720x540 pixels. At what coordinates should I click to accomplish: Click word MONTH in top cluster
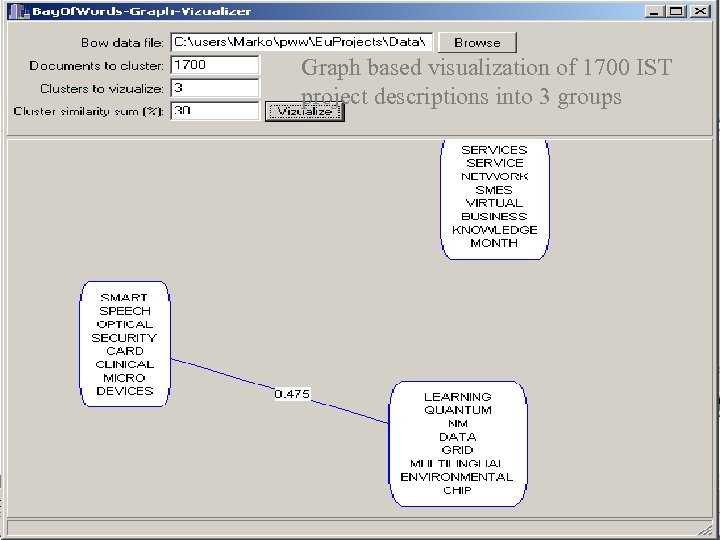pyautogui.click(x=494, y=243)
